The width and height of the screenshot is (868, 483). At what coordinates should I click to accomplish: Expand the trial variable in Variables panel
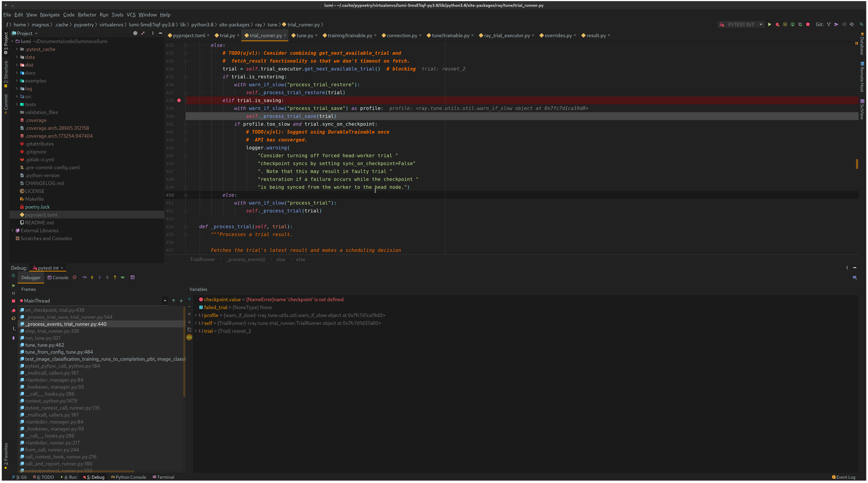coord(195,331)
